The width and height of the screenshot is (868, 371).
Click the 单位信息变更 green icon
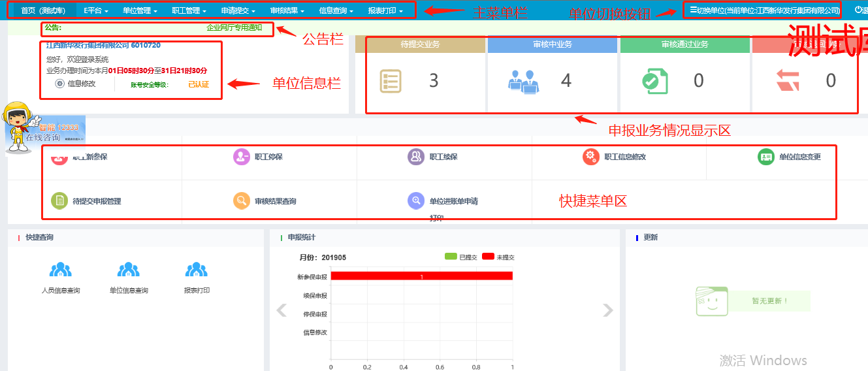click(x=766, y=157)
